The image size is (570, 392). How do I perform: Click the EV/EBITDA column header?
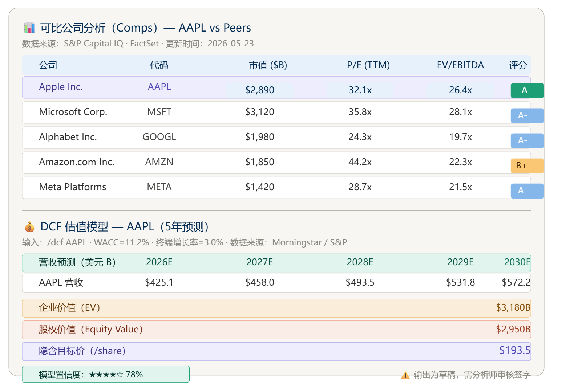(460, 65)
